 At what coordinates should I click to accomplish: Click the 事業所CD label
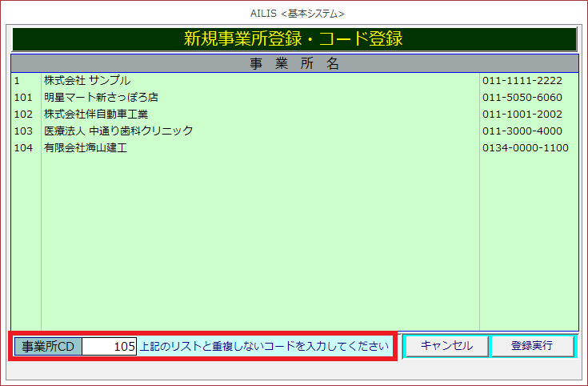(47, 347)
